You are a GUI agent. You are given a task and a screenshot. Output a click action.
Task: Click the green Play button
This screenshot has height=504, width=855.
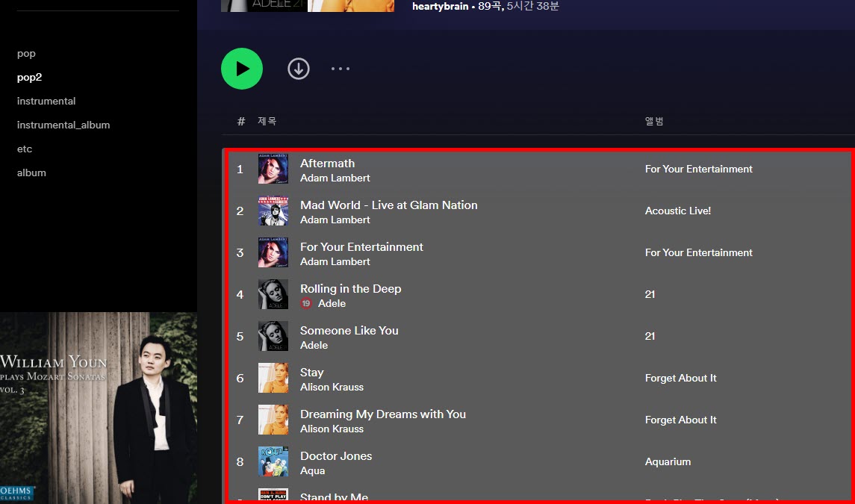pyautogui.click(x=241, y=69)
